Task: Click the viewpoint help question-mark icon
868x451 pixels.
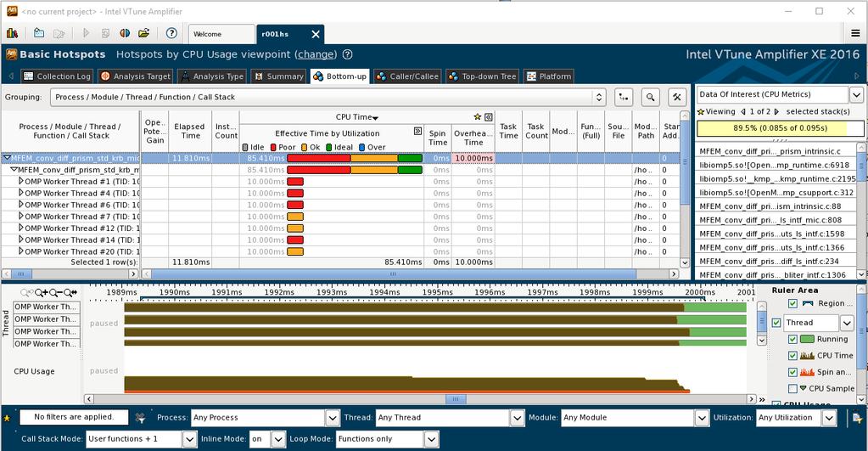Action: point(347,54)
